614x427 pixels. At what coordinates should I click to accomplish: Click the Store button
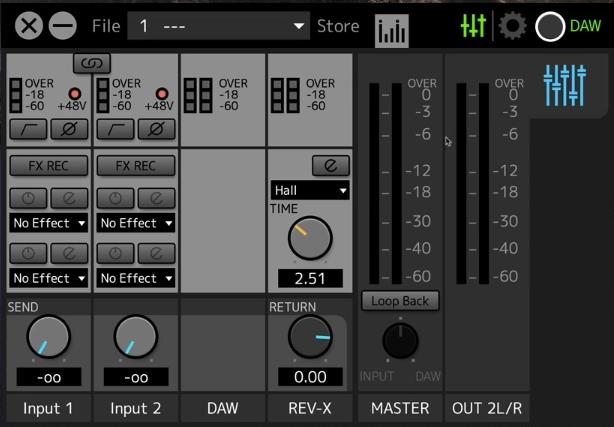338,27
